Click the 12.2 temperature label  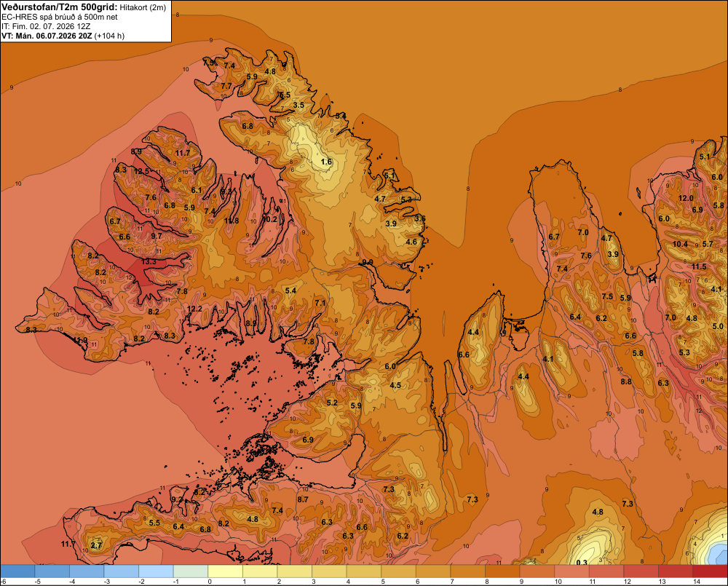(x=194, y=309)
